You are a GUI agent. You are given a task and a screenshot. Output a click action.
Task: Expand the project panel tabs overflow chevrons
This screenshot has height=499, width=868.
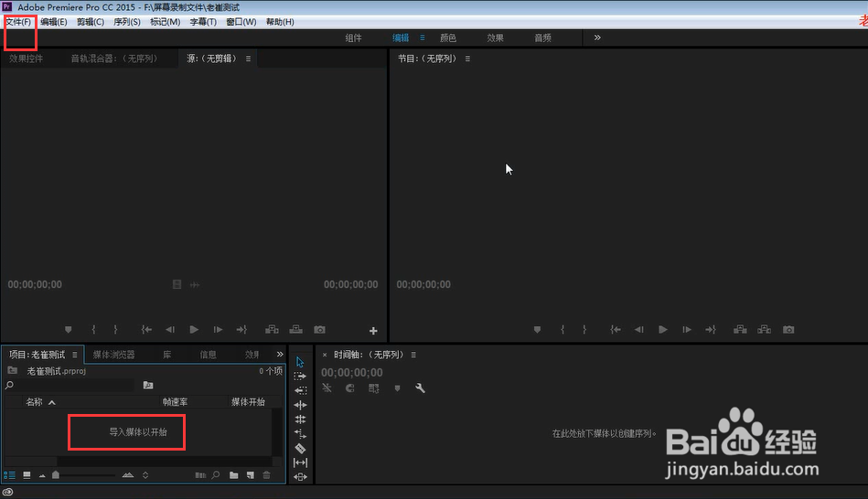[x=280, y=354]
